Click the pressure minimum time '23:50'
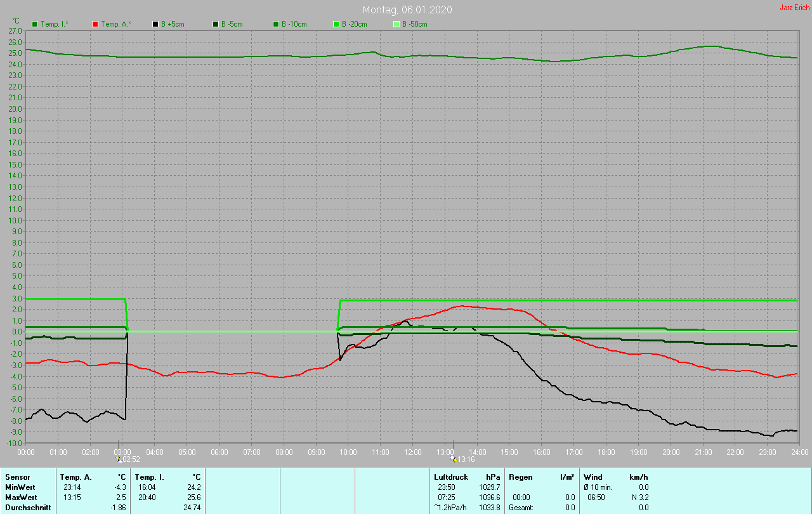The height and width of the screenshot is (514, 812). [447, 487]
